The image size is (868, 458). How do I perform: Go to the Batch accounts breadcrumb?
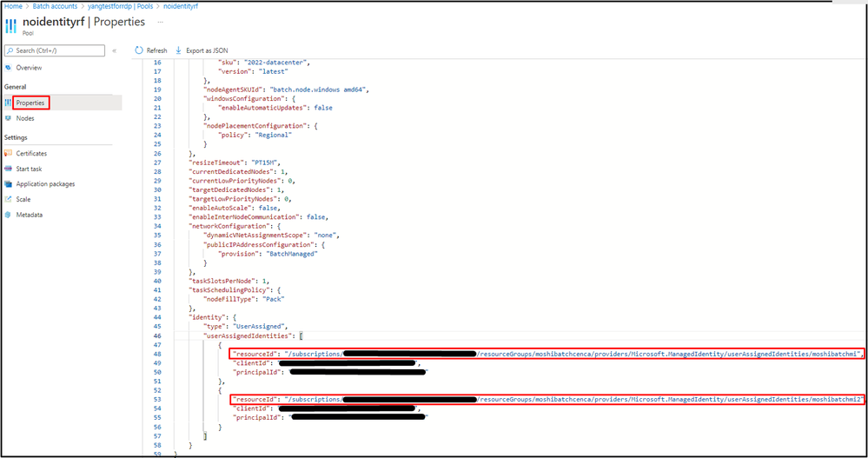pos(55,6)
